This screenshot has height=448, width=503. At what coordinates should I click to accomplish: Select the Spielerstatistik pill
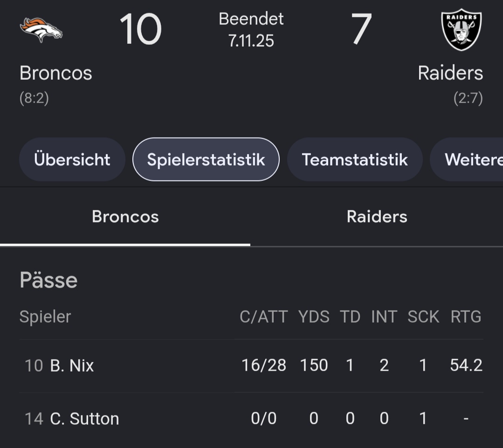tap(206, 159)
